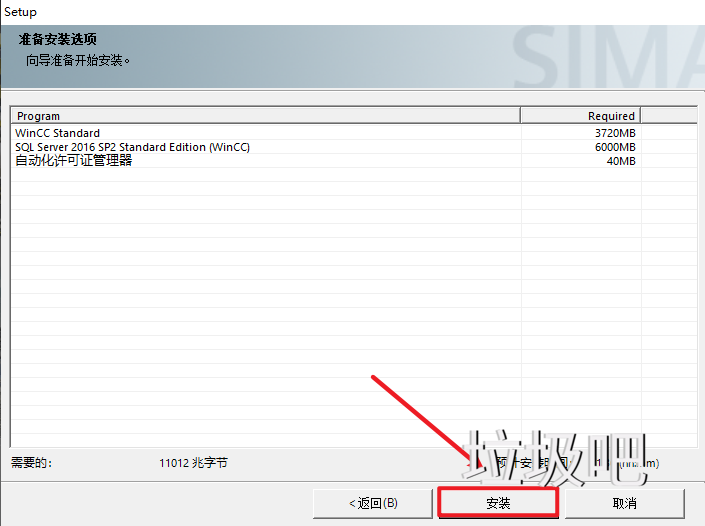
Task: Select the 自动化许可证管理器 list item
Action: point(73,161)
